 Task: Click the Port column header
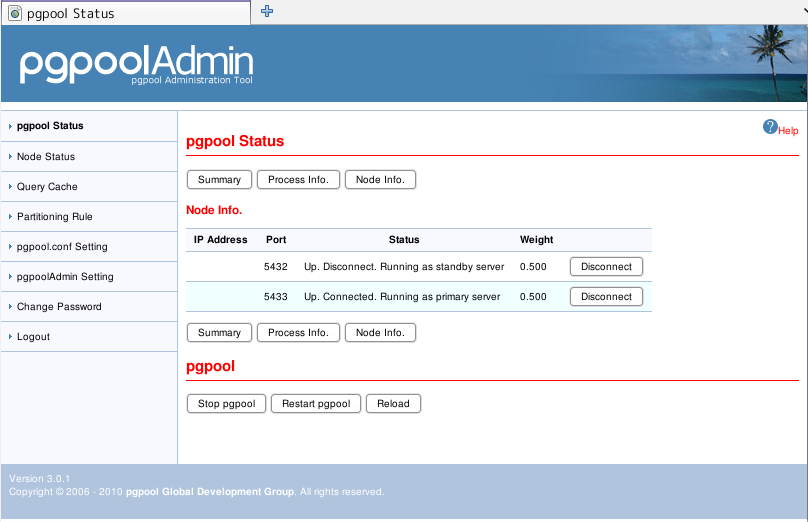(276, 240)
